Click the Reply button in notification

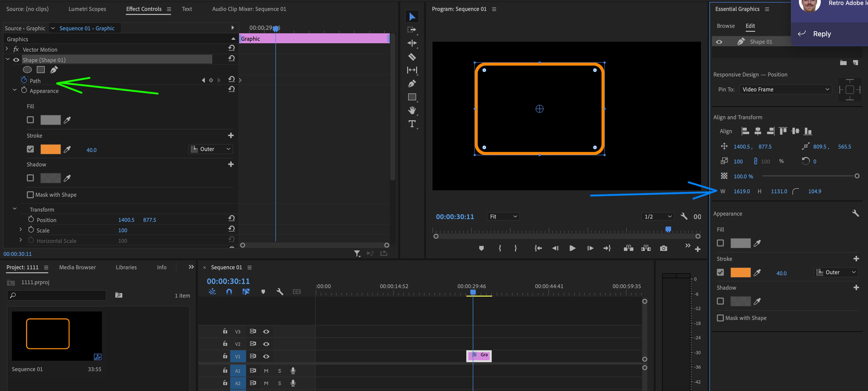coord(822,34)
